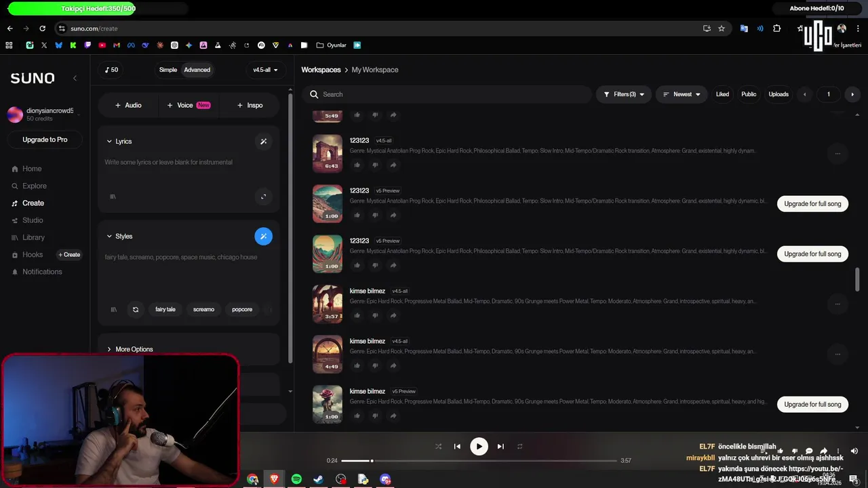868x488 pixels.
Task: Click the workspace list scrollbar thumb
Action: coord(857,279)
